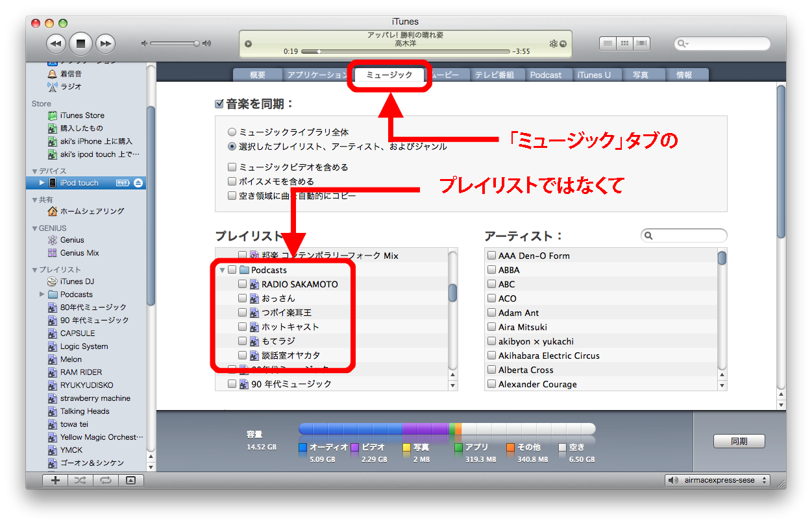Image resolution: width=812 pixels, height=519 pixels.
Task: Check the RADIO SAKAMOTO playlist checkbox
Action: (x=242, y=284)
